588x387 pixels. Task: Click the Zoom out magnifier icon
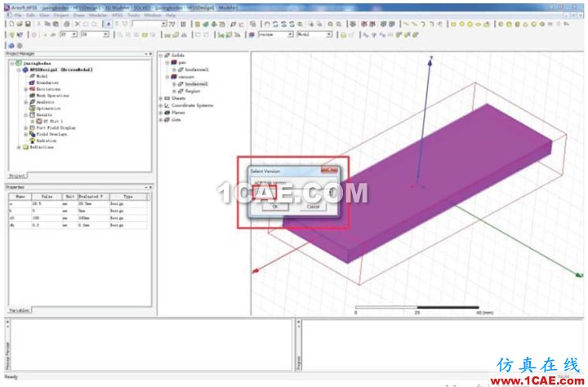click(x=338, y=24)
